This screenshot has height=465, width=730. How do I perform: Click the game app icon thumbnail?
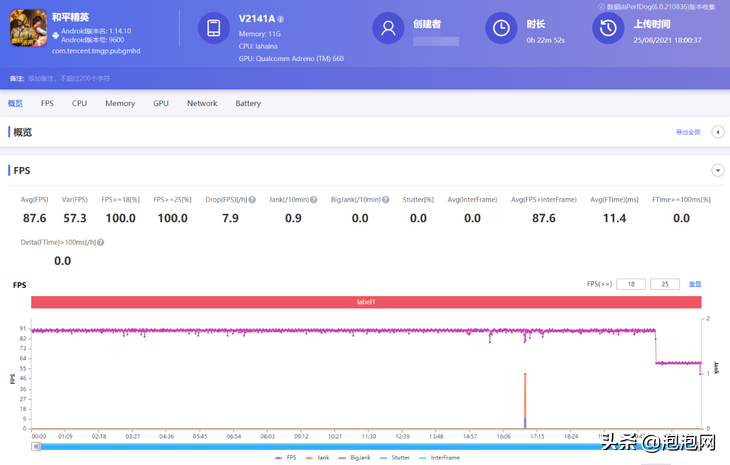(28, 28)
